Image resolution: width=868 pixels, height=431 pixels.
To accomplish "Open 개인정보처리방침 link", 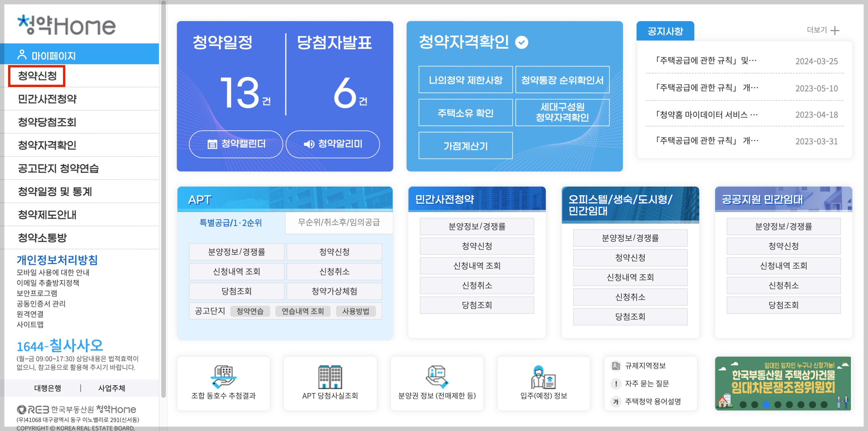I will (x=57, y=260).
